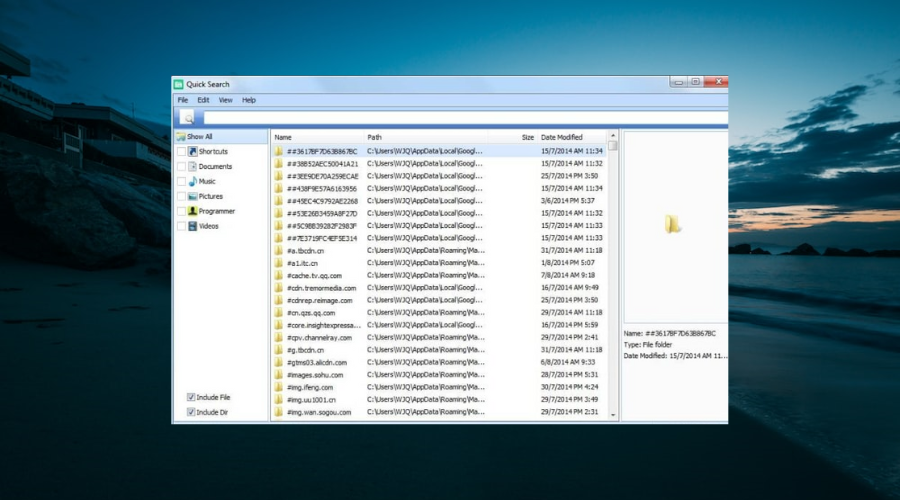This screenshot has height=500, width=900.
Task: Open the File menu
Action: [x=183, y=100]
